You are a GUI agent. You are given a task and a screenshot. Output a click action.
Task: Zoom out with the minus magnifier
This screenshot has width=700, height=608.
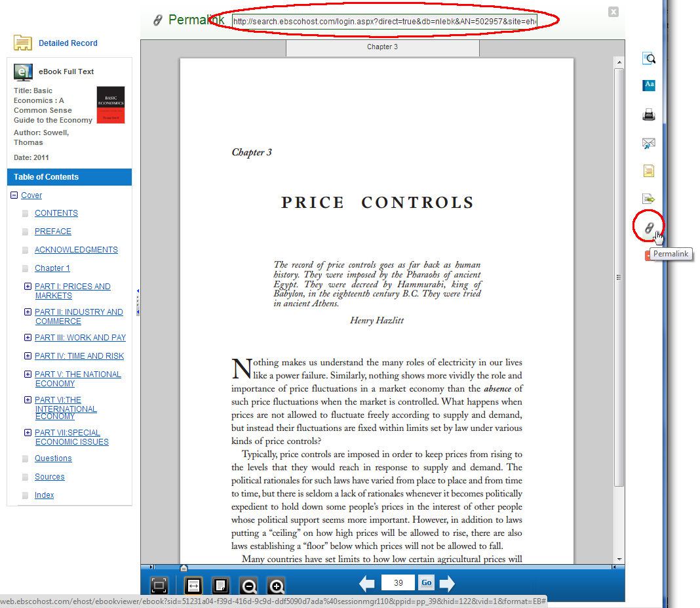click(x=248, y=585)
